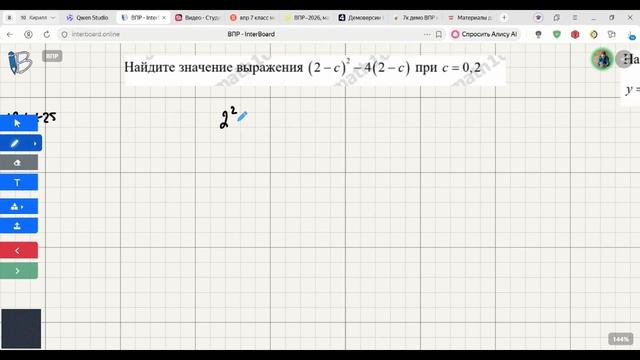
Task: Click the tab-copies icon in title bar
Action: pyautogui.click(x=557, y=18)
